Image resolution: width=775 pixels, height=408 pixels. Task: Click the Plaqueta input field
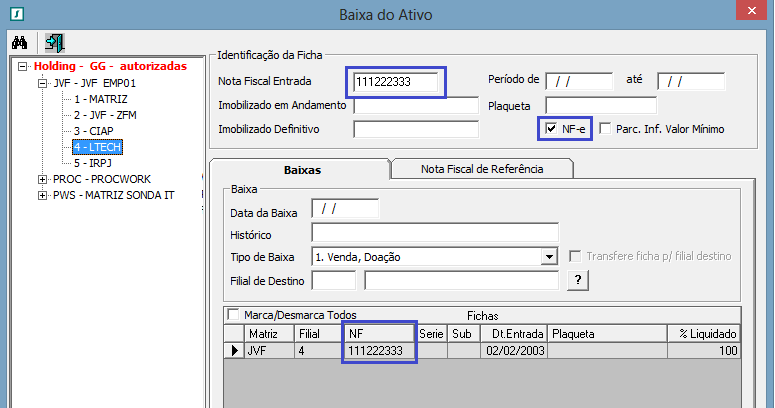[x=601, y=105]
